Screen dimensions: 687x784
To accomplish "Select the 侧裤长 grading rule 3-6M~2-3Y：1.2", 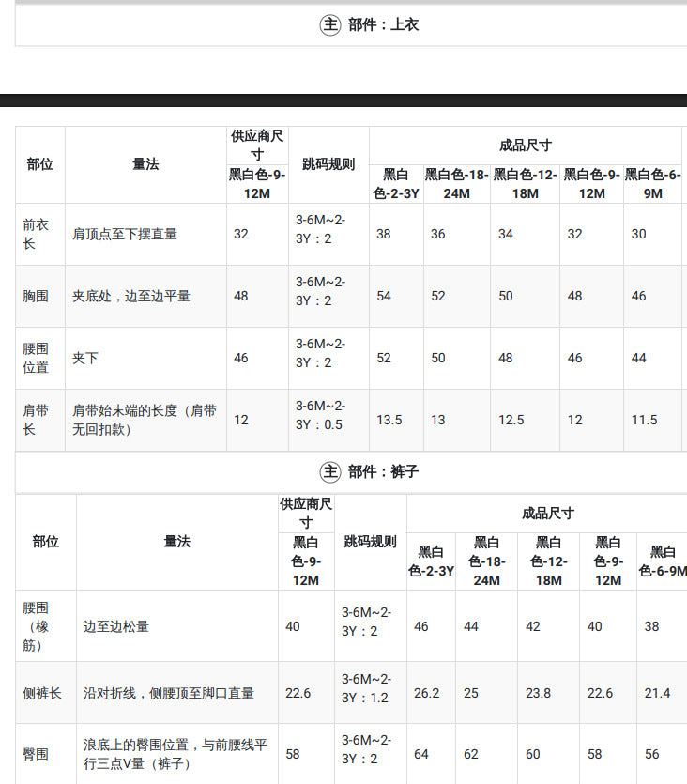I will 367,688.
